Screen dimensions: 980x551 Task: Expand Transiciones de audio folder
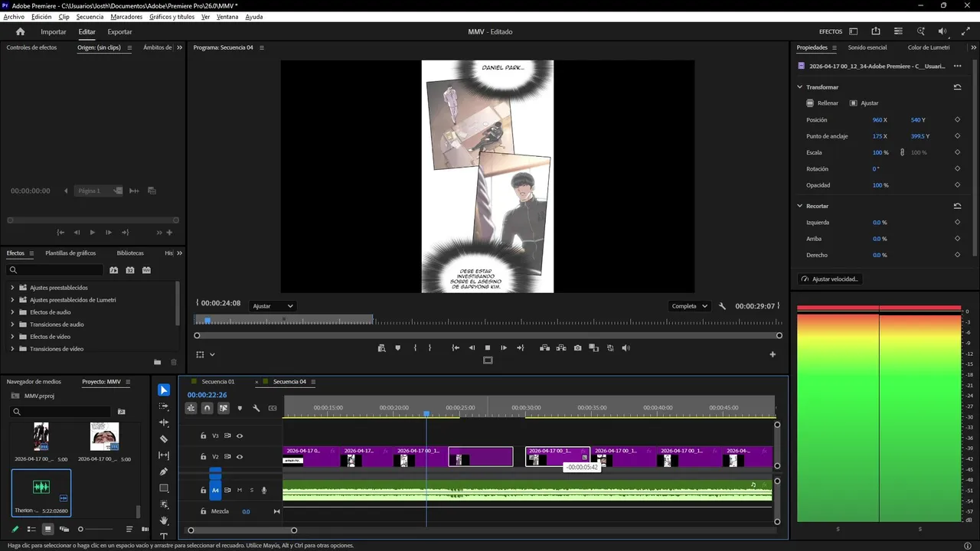click(x=12, y=324)
